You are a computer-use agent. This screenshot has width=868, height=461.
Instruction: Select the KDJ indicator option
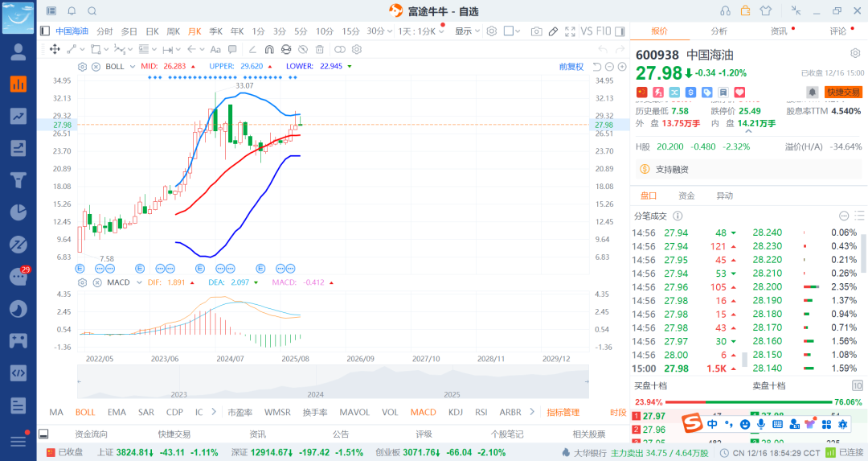[x=456, y=412]
